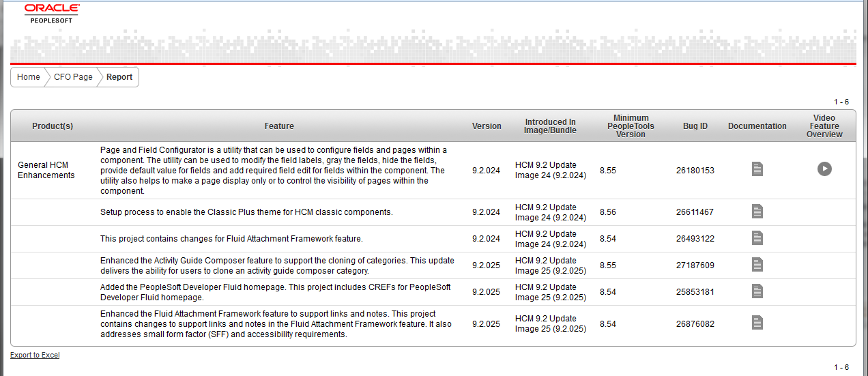Select bug ID 26876082
This screenshot has height=376, width=868.
(x=695, y=324)
